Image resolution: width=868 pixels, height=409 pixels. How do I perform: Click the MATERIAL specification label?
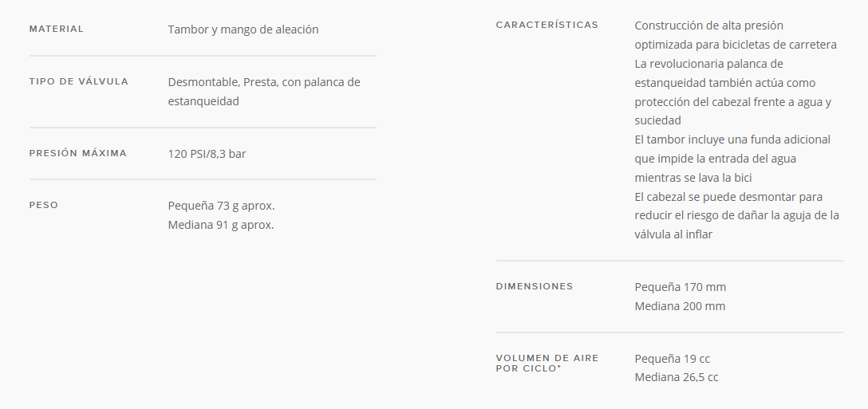click(x=57, y=29)
